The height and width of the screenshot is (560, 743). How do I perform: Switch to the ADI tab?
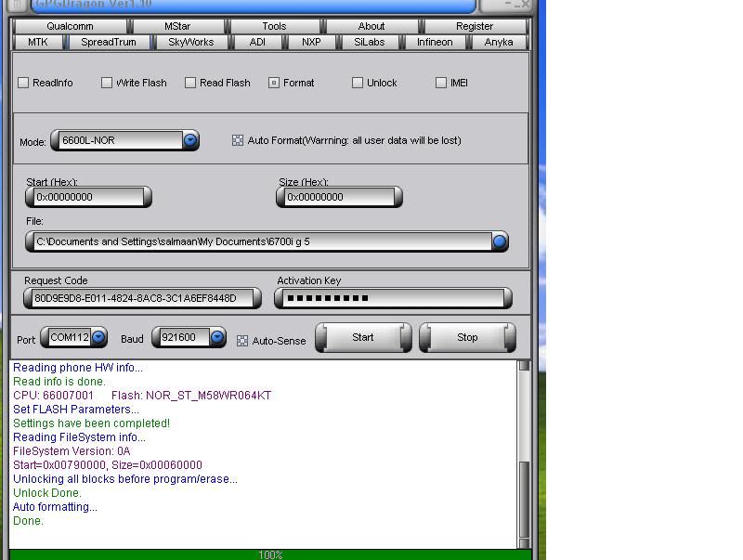tap(257, 42)
